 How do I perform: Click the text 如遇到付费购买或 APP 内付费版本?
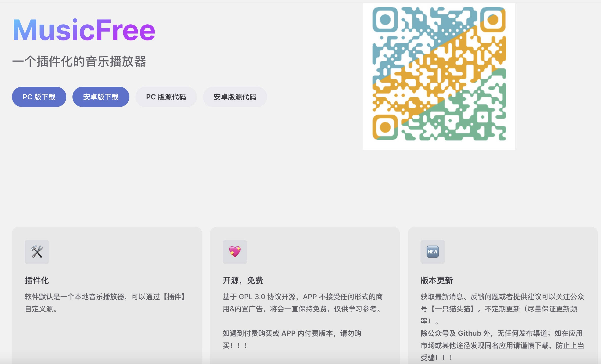(x=292, y=339)
